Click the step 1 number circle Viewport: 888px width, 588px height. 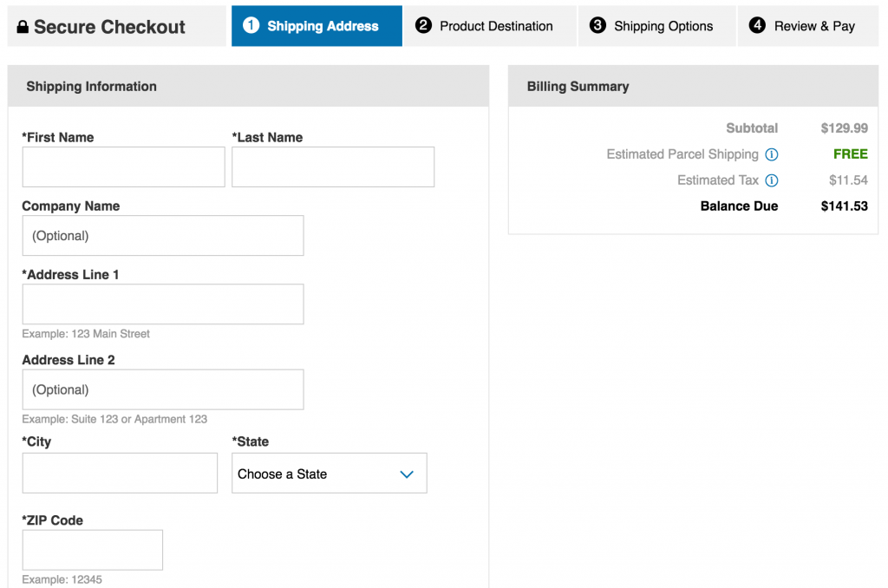[x=251, y=26]
